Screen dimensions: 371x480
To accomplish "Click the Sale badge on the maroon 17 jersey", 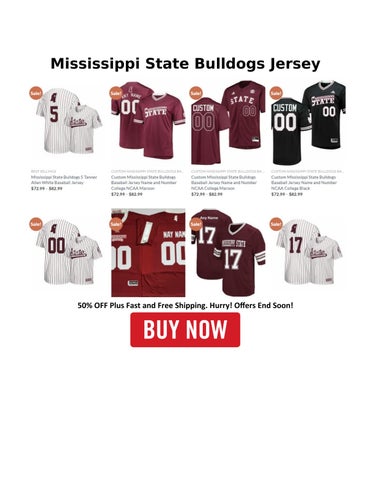I will [196, 224].
